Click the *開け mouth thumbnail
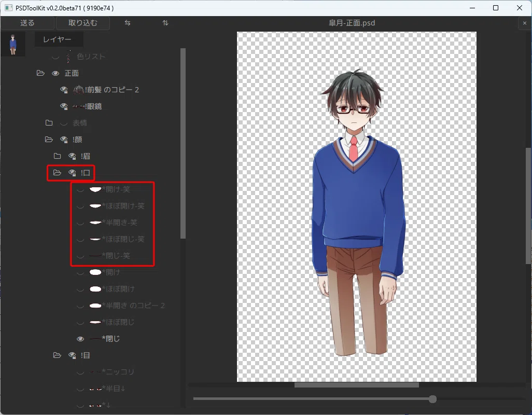The image size is (532, 415). [x=95, y=272]
